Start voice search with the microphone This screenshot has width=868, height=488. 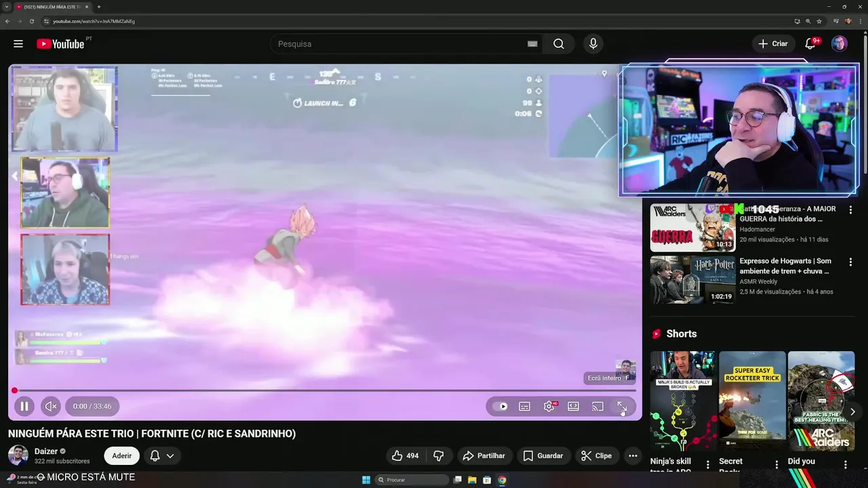(593, 44)
